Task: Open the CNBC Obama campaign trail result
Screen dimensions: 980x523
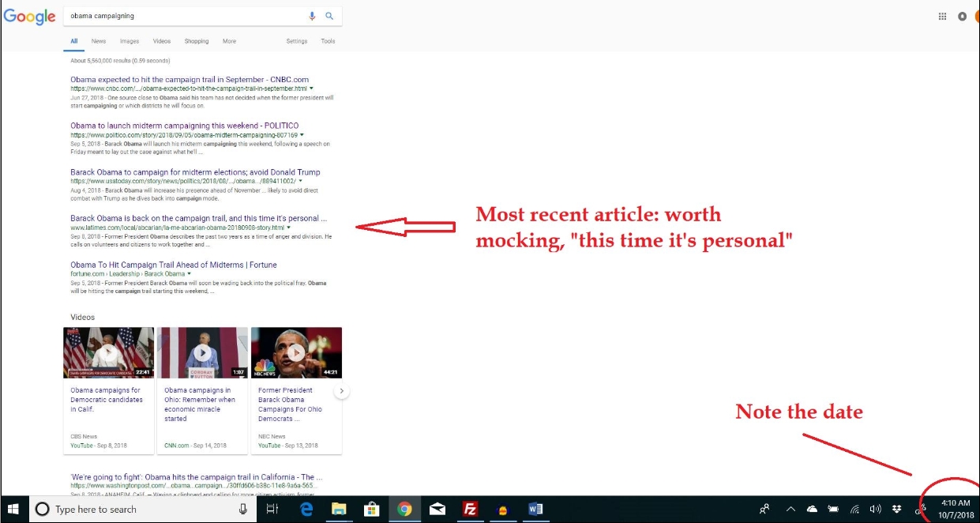Action: (189, 80)
